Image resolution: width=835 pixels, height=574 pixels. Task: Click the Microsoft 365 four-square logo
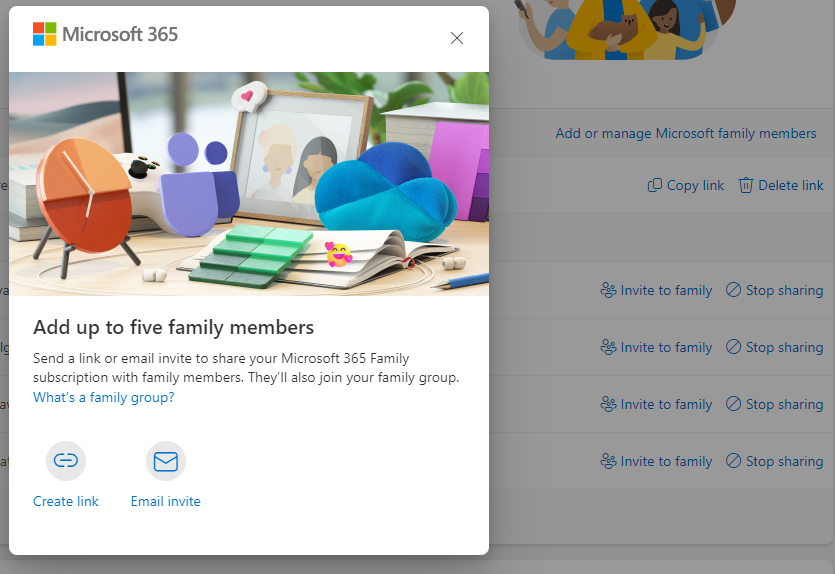click(45, 34)
